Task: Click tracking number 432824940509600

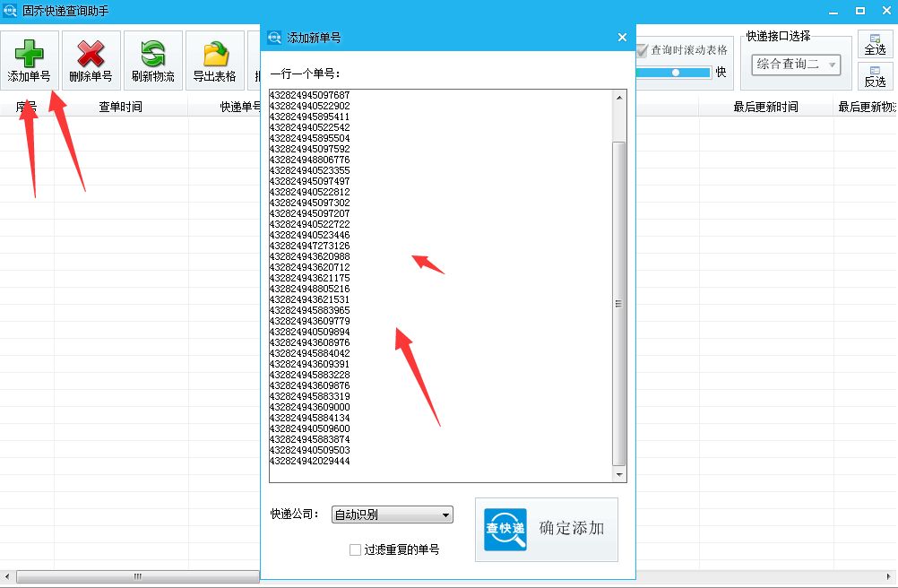Action: coord(310,428)
